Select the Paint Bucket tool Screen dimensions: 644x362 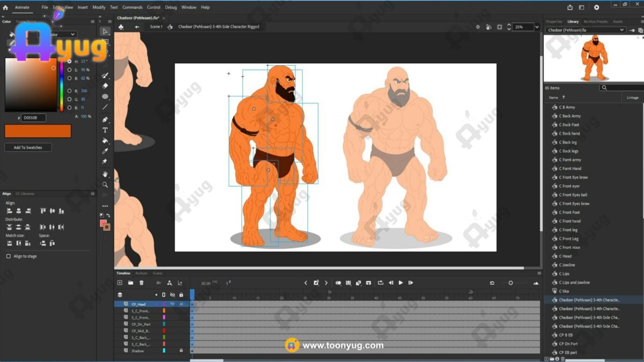tap(105, 141)
